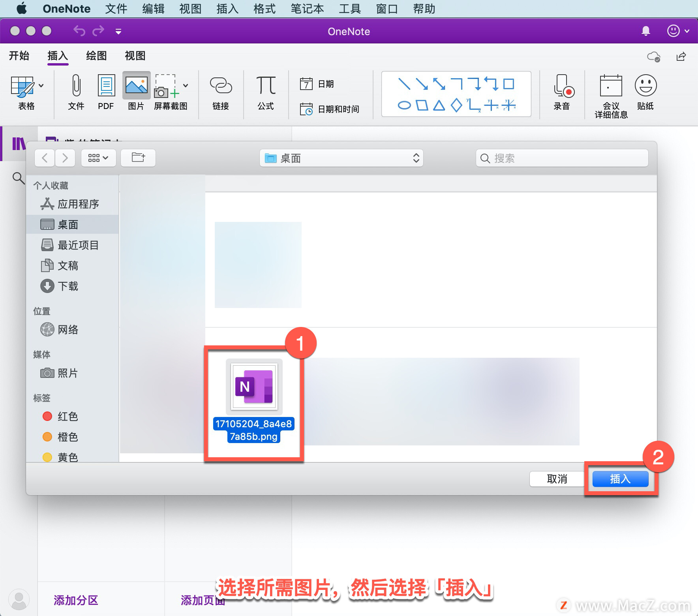The image size is (698, 616).
Task: Check the cloud sync status icon
Action: click(x=654, y=57)
